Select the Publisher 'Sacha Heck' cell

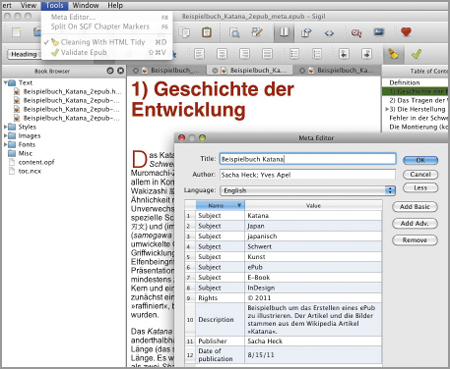click(x=313, y=341)
